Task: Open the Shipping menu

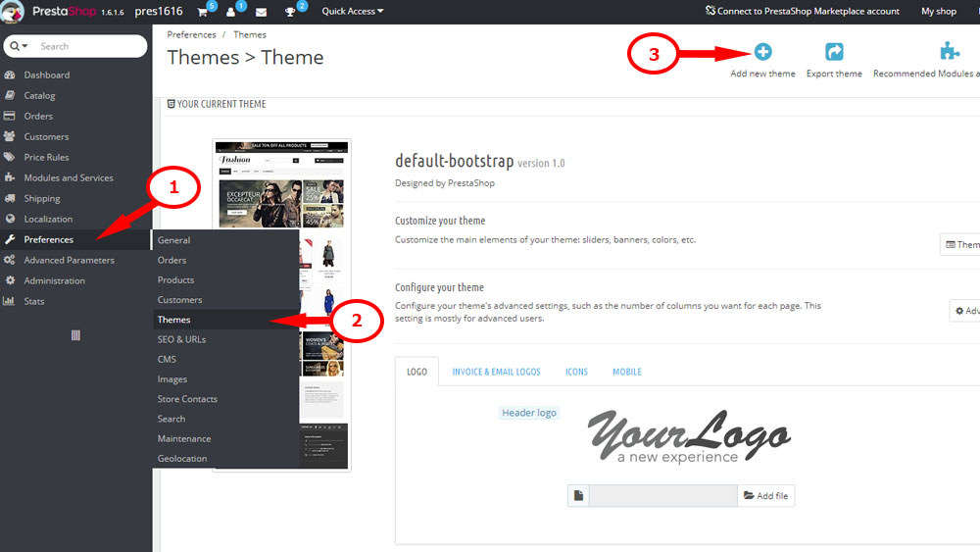Action: (x=42, y=199)
